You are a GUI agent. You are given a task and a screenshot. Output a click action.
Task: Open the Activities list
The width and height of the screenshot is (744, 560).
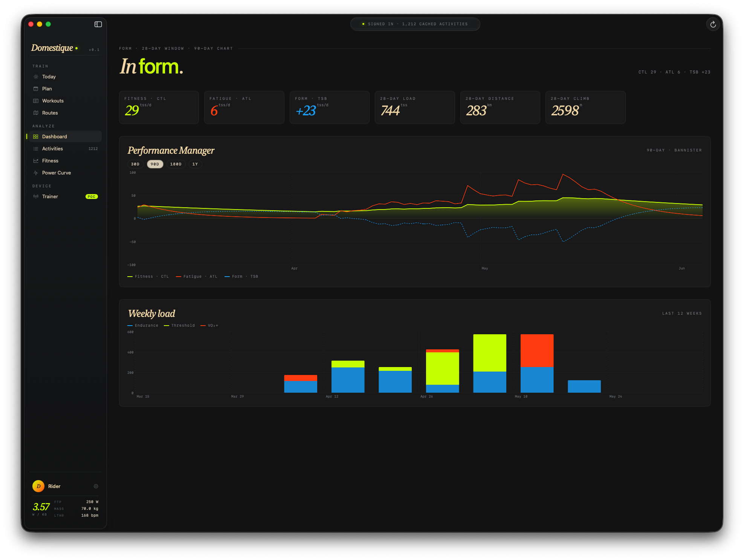66,148
